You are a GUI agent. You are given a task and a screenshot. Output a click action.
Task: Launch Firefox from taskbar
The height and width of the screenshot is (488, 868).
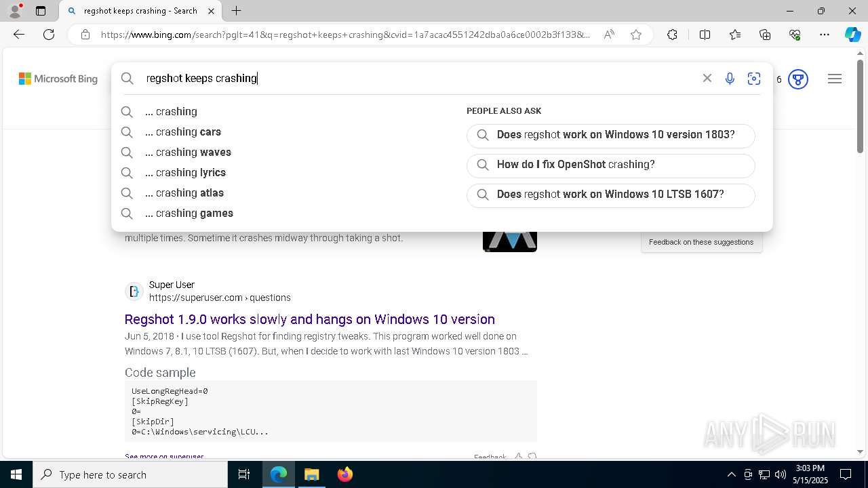click(344, 474)
